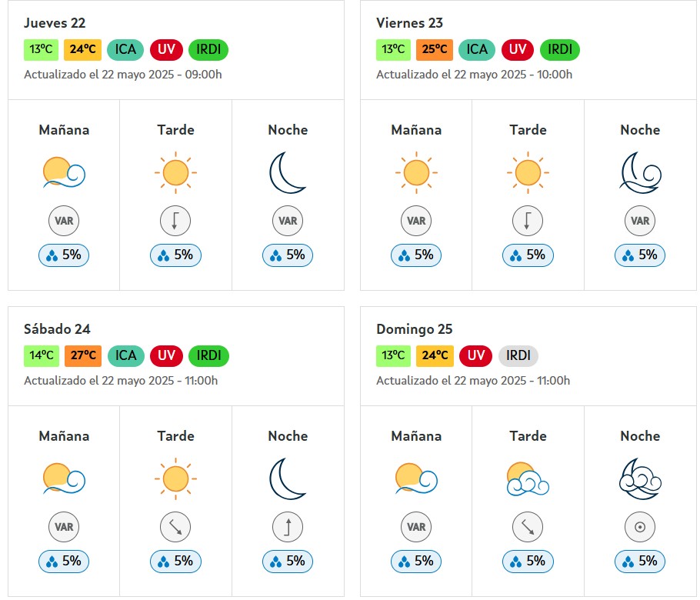Click the sun icon for Jueves Tarde

175,172
